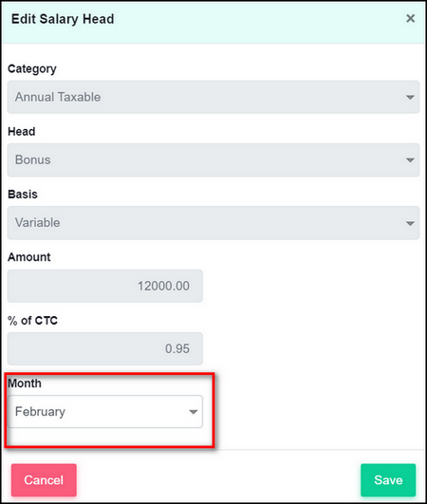
Task: Click the caret icon beside Variable
Action: coord(410,223)
